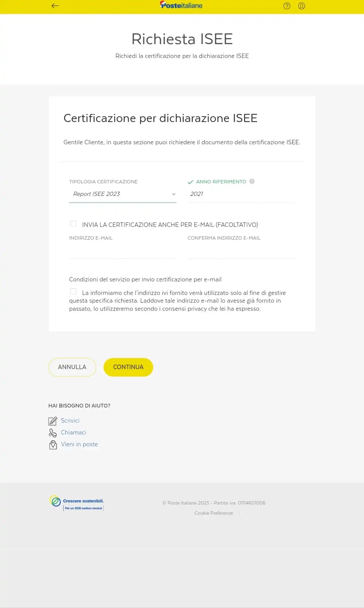Open the Tipologia Certificazione dropdown
Viewport: 364px width, 608px height.
click(x=123, y=194)
